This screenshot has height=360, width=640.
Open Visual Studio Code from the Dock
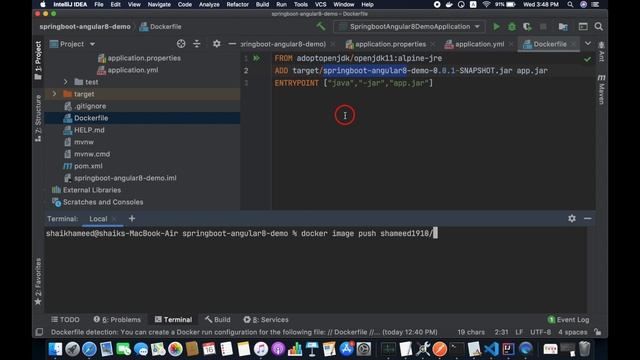491,349
